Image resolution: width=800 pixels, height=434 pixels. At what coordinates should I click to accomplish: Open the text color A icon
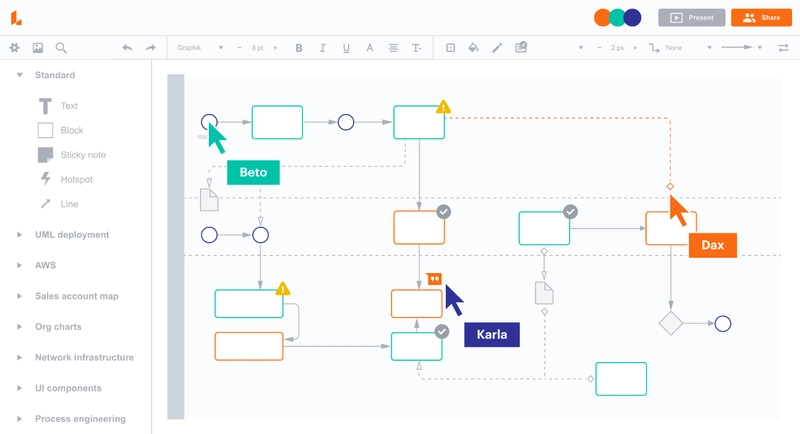click(x=369, y=48)
